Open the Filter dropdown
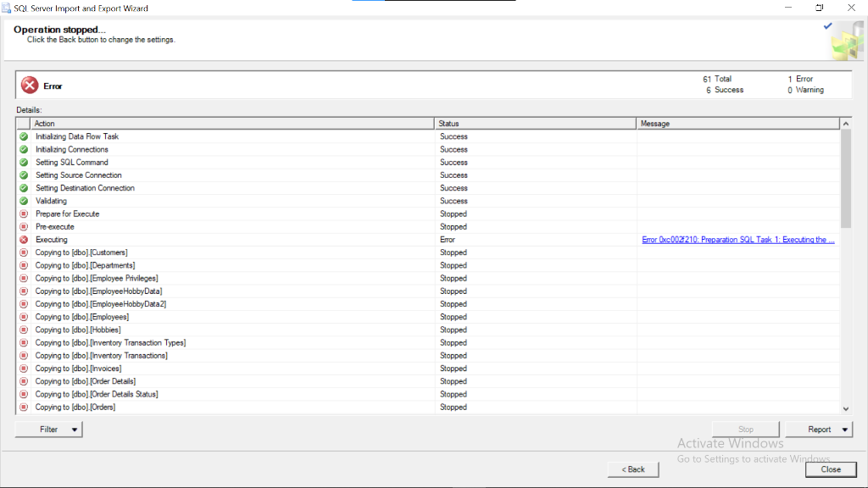Viewport: 868px width, 488px height. point(48,430)
